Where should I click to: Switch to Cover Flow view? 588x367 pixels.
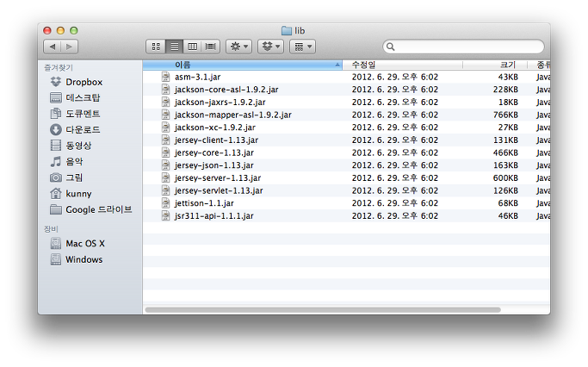tap(211, 47)
